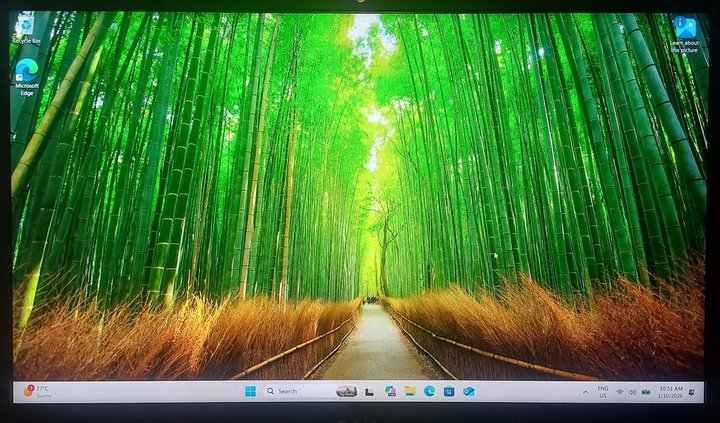Open the Recycle Bin desktop icon

(x=26, y=28)
